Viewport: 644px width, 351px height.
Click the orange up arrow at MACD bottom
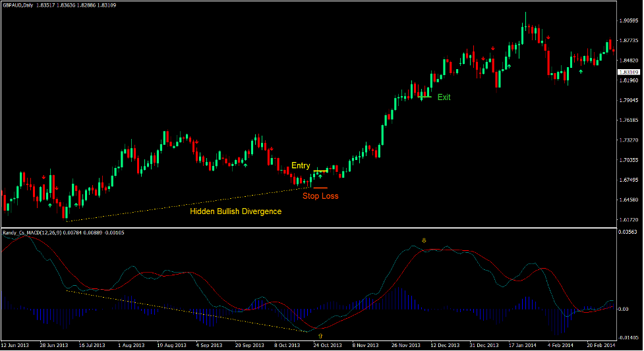pyautogui.click(x=320, y=336)
